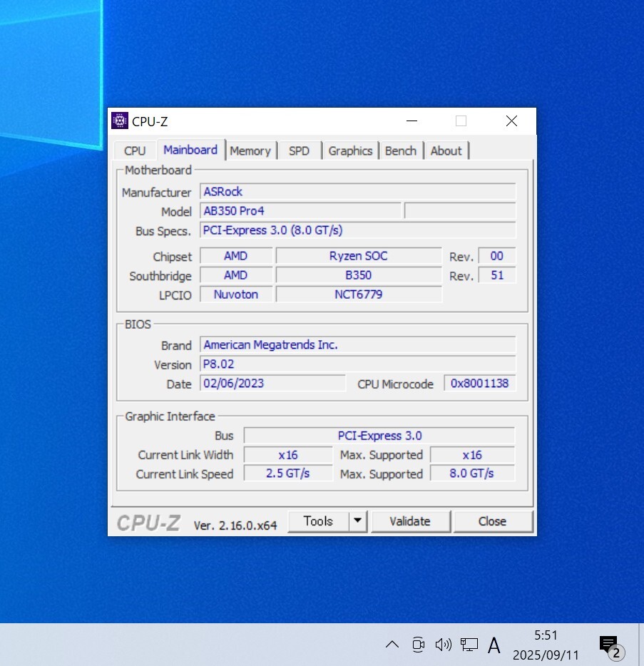Click the CPU-Z app icon in title bar
644x666 pixels.
coord(120,121)
